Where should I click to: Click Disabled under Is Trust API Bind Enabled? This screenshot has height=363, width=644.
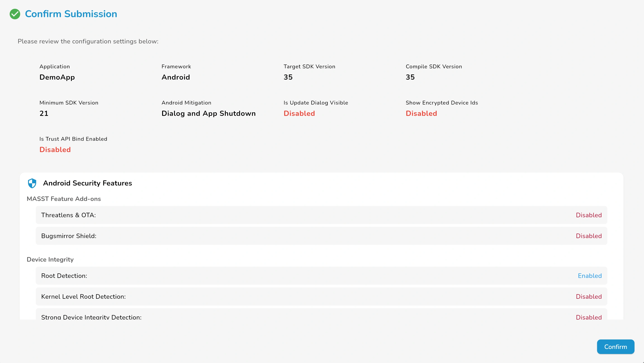[x=55, y=150]
